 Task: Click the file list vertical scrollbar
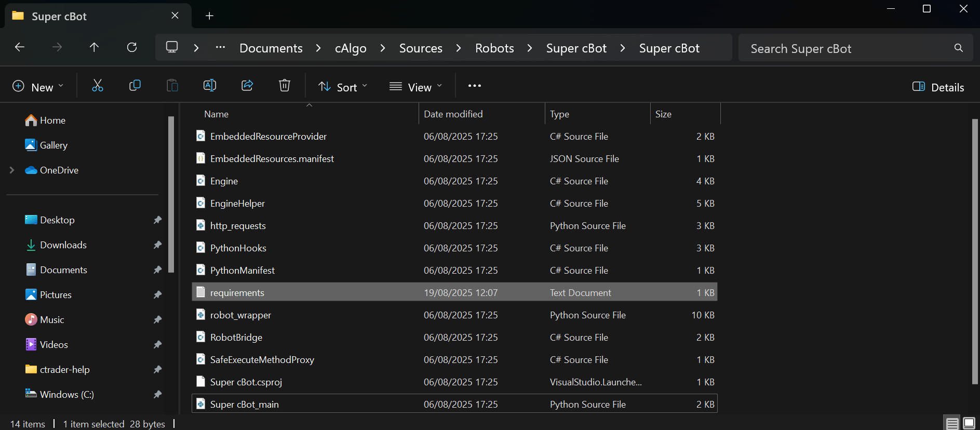coord(975,252)
